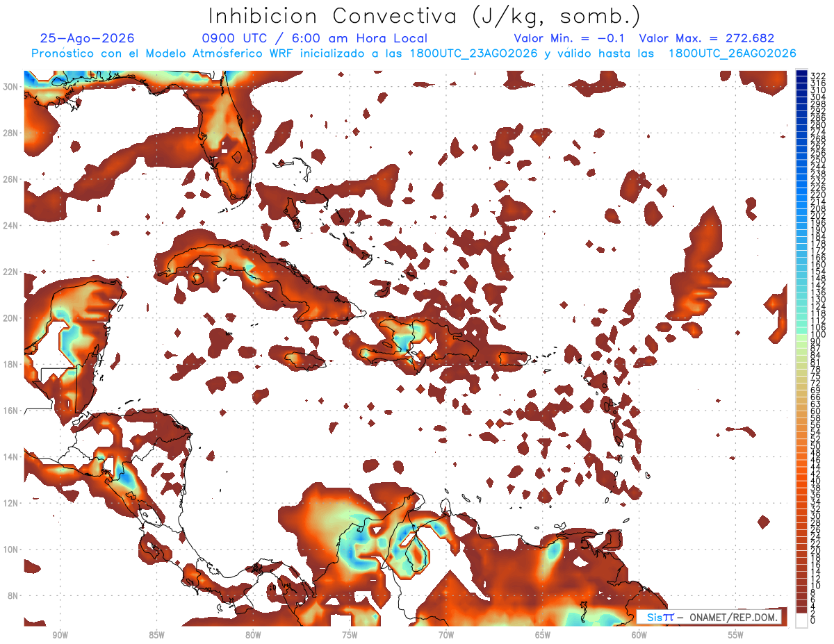The width and height of the screenshot is (834, 644).
Task: Click the 30N latitude label
Action: coord(10,86)
